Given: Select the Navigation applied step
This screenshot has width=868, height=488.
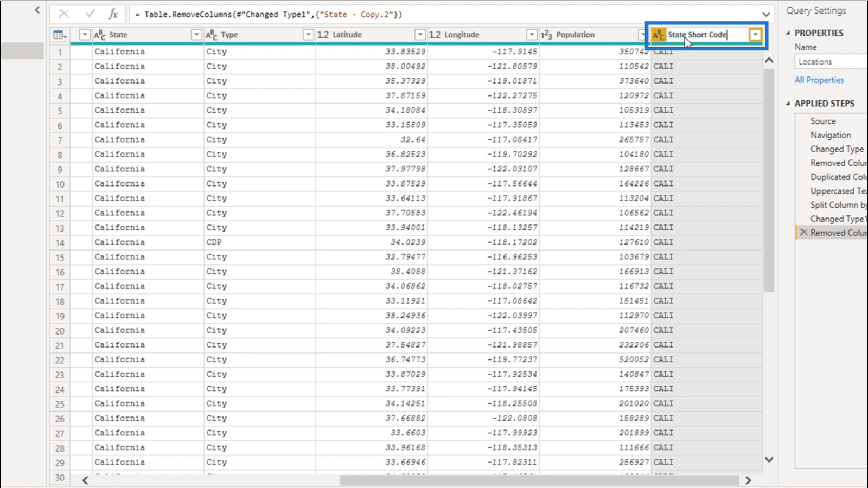Looking at the screenshot, I should coord(831,135).
